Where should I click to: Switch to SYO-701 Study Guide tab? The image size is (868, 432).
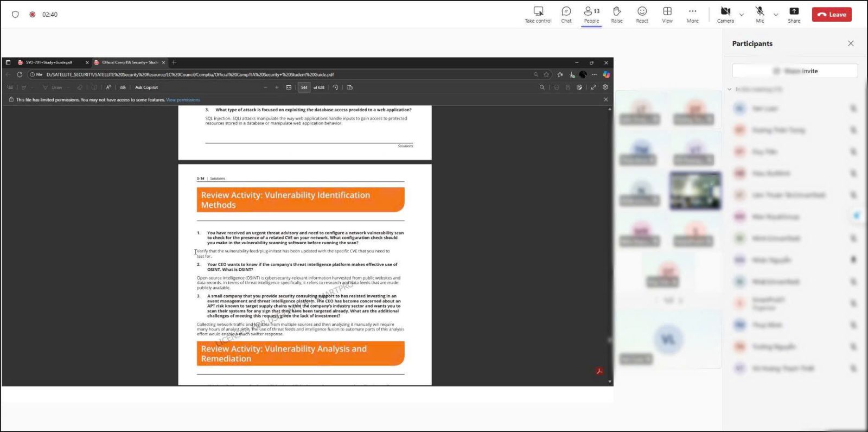click(49, 62)
